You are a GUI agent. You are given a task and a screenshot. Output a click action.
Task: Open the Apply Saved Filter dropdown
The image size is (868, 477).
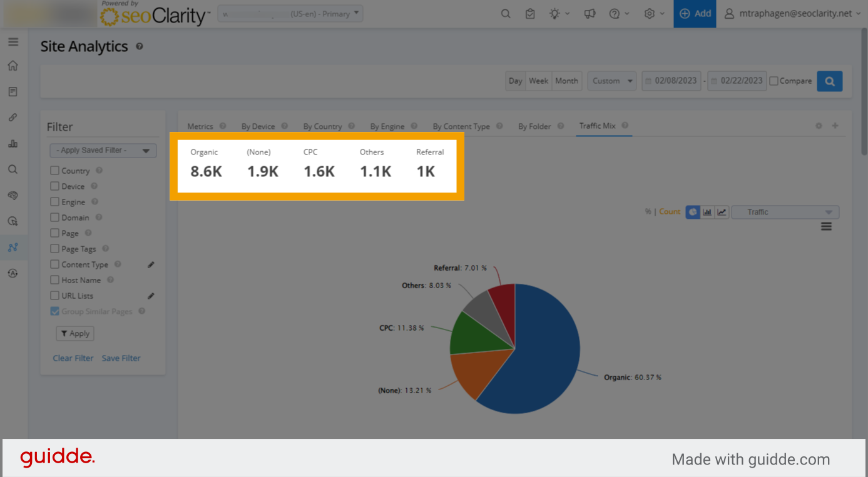tap(103, 150)
